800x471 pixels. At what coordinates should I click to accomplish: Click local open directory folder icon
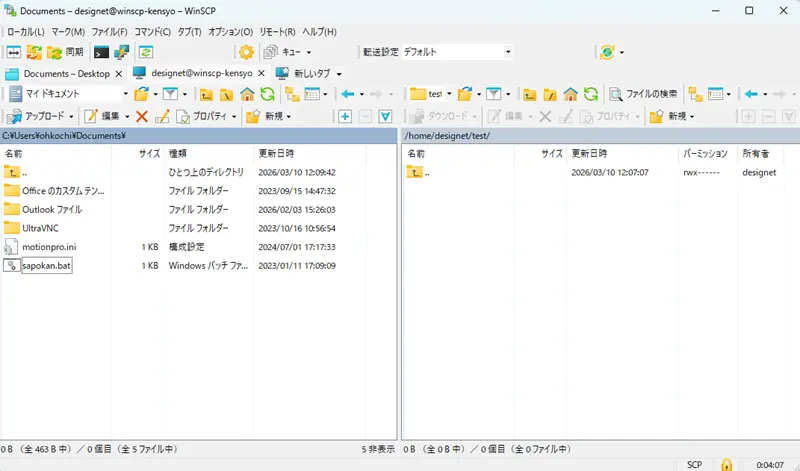(x=141, y=94)
